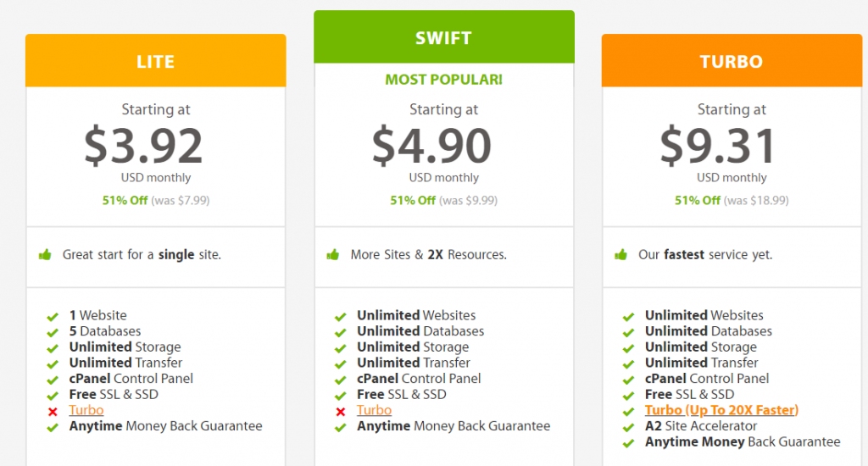Follow the Turbo (Up To 20X Faster) link

tap(722, 410)
